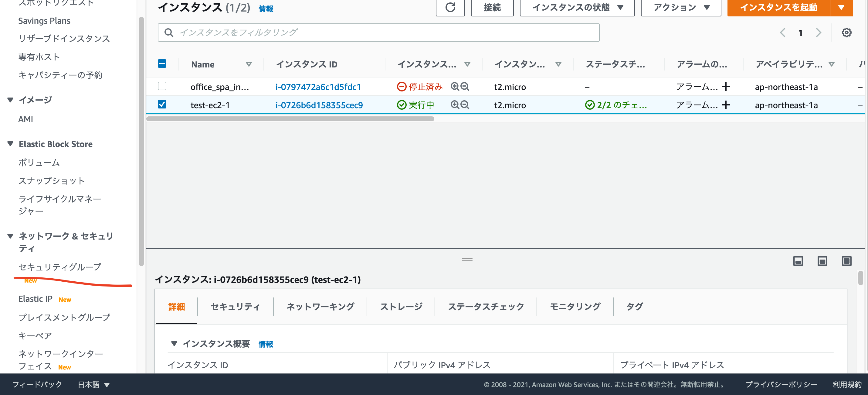Check the office_spa instance checkbox
The image size is (868, 395).
click(x=162, y=86)
